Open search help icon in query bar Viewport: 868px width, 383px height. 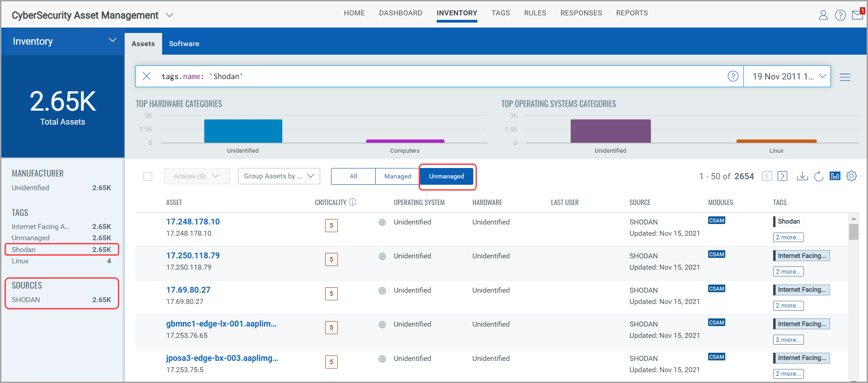pos(733,76)
